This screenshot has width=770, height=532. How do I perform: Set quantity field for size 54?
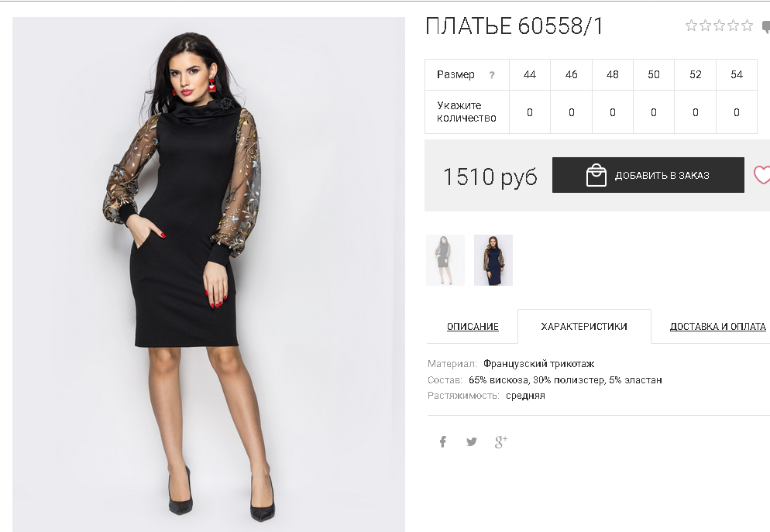736,112
